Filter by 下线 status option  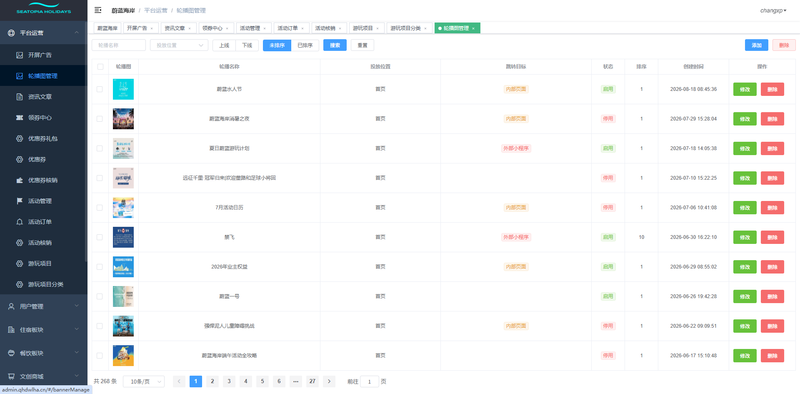[x=247, y=45]
